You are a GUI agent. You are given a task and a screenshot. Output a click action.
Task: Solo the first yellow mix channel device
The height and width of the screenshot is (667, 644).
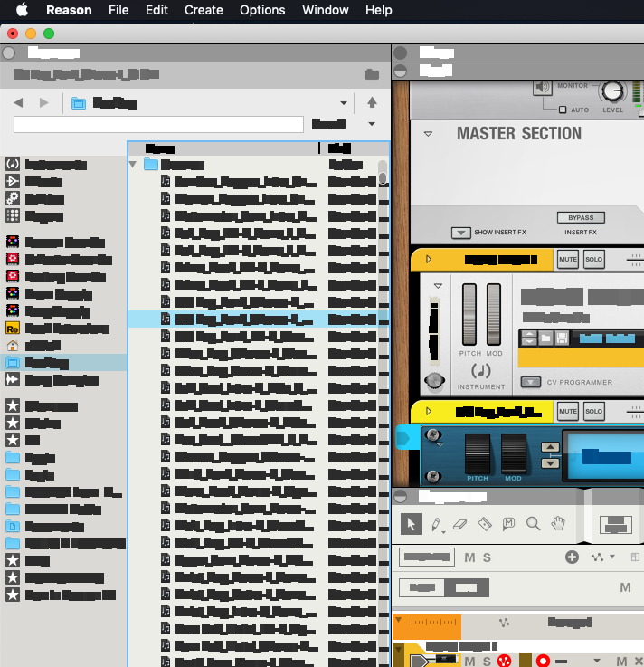pos(593,260)
